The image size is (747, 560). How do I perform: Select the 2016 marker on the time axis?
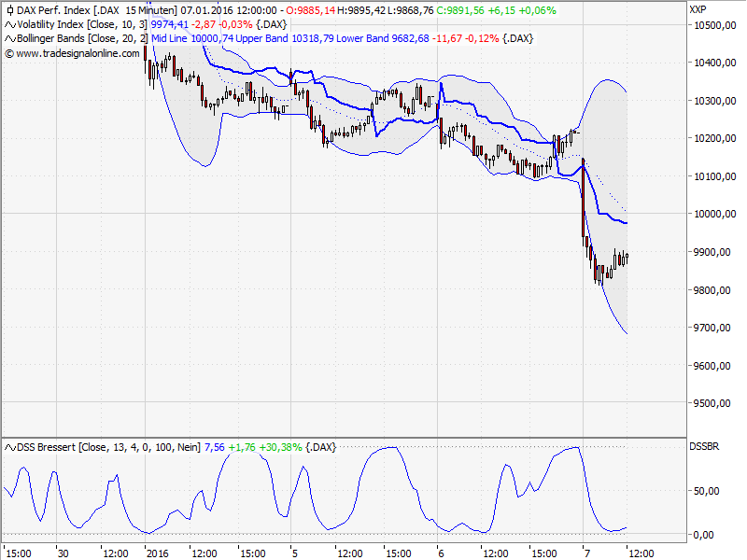(158, 552)
